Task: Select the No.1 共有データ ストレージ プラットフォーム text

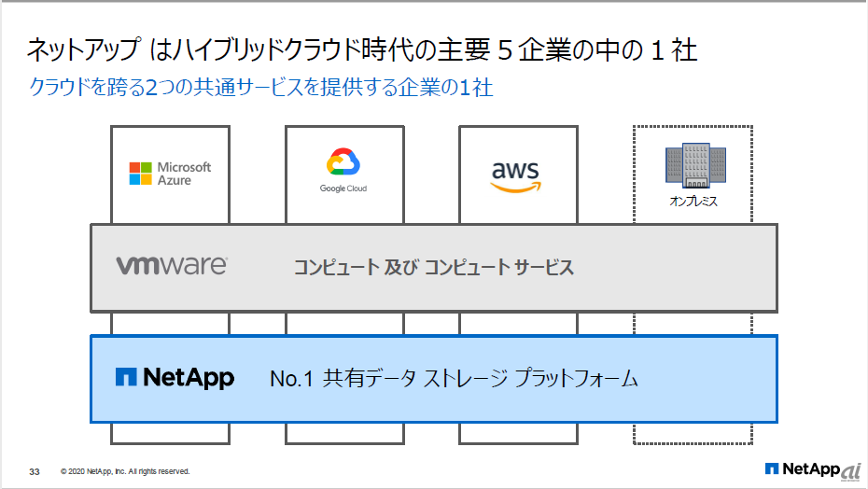Action: point(454,379)
